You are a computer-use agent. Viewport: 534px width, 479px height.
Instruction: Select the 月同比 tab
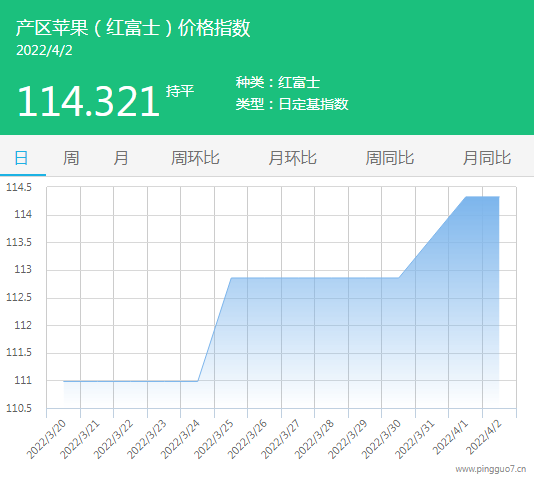(487, 158)
